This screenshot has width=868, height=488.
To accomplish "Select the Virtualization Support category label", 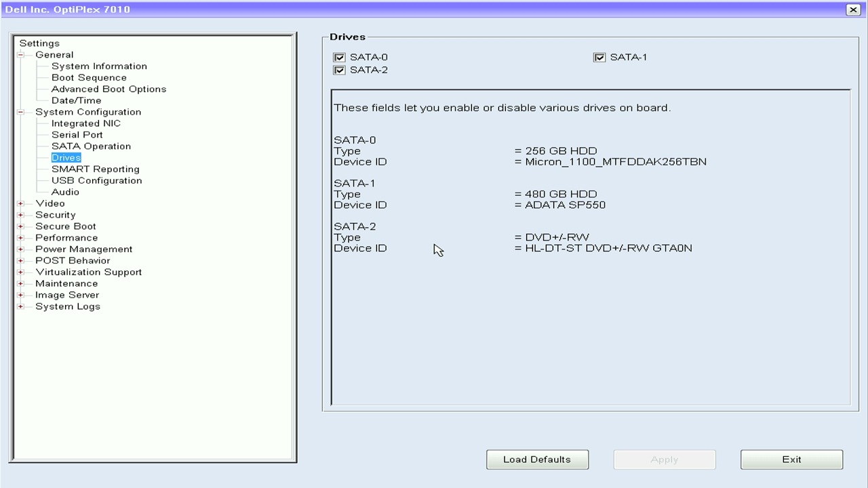I will pyautogui.click(x=89, y=272).
